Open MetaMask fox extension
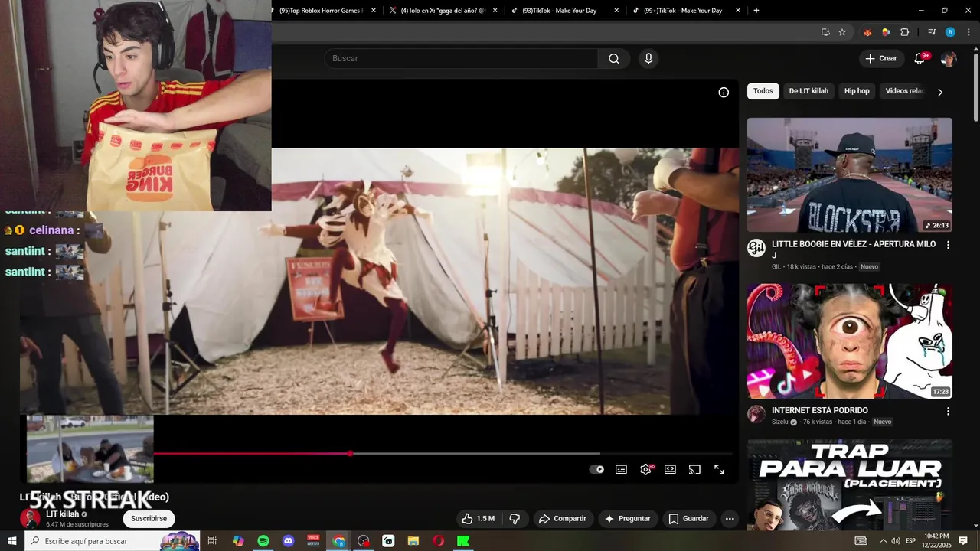 pos(867,32)
